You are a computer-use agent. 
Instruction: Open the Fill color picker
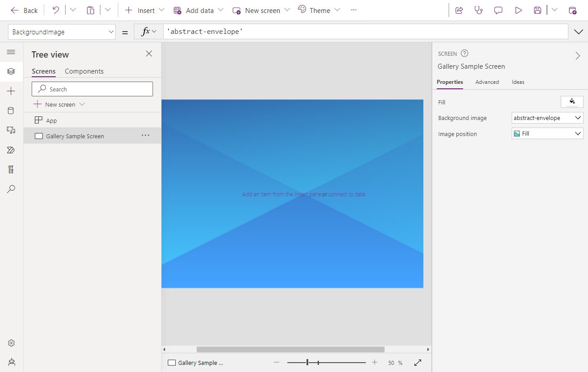pos(572,102)
